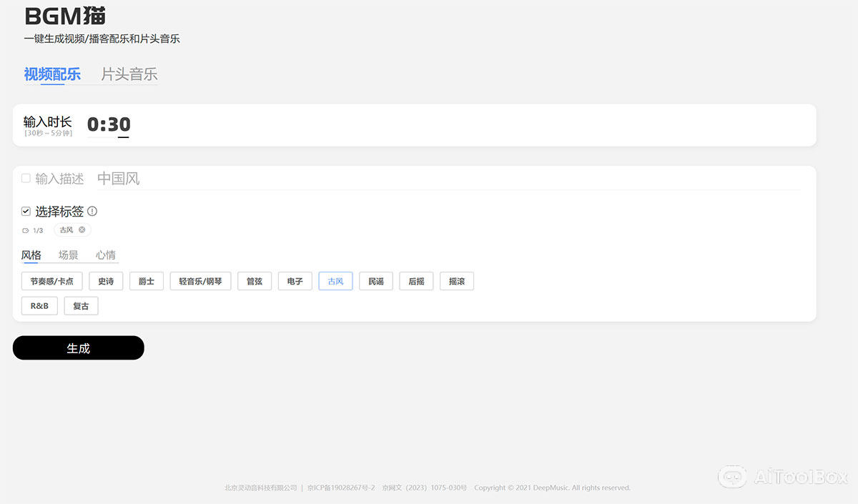Pick the 摇滚 style tag
The height and width of the screenshot is (504, 858).
pos(456,282)
